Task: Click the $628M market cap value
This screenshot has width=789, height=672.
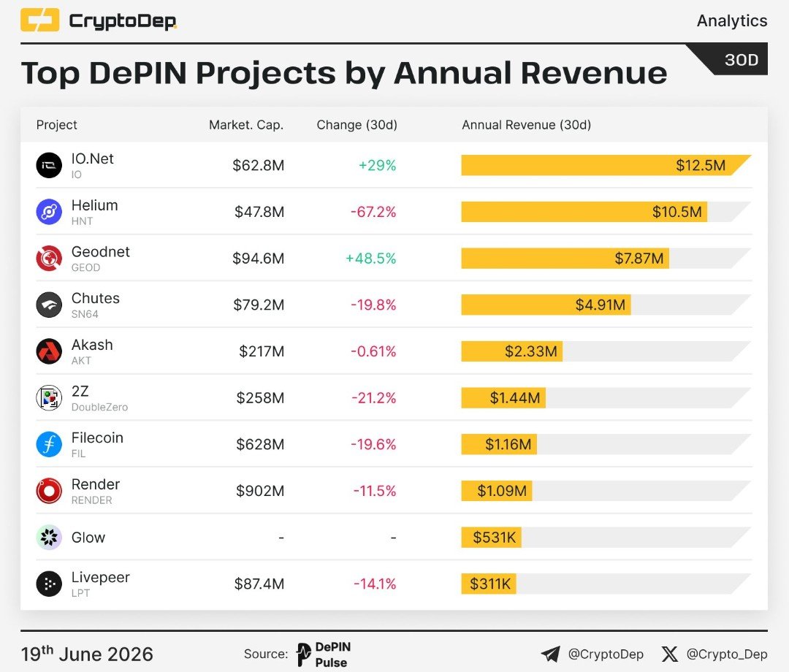Action: pos(260,444)
